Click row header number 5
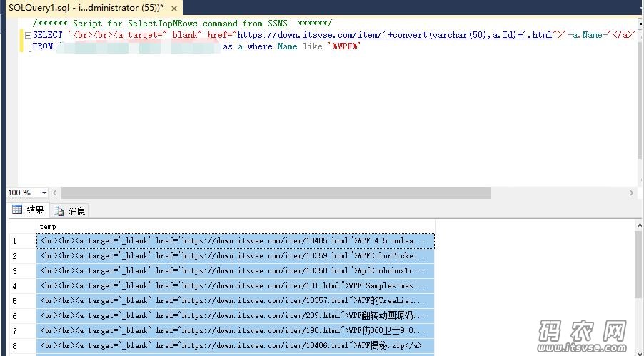The width and height of the screenshot is (644, 356). [x=23, y=301]
